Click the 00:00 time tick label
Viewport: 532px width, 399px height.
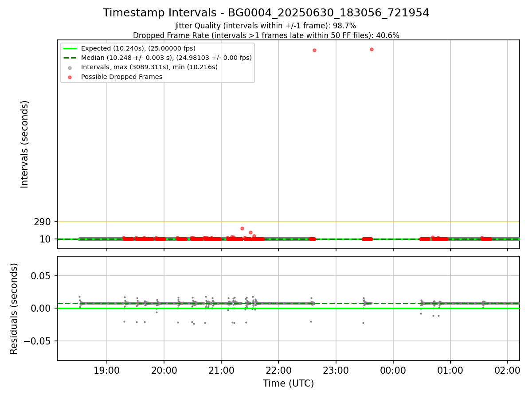(x=393, y=370)
